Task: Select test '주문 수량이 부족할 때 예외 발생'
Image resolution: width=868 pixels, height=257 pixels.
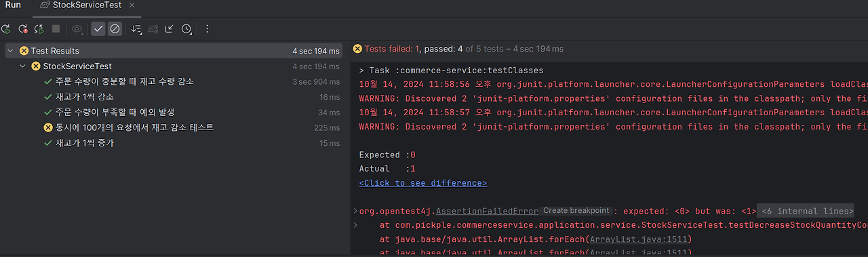Action: pos(115,113)
